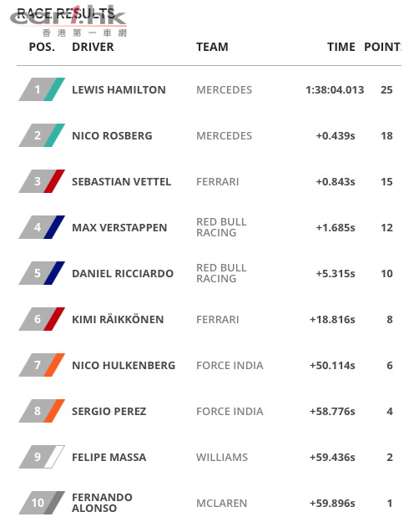Click the position 6 red badge

coord(42,319)
